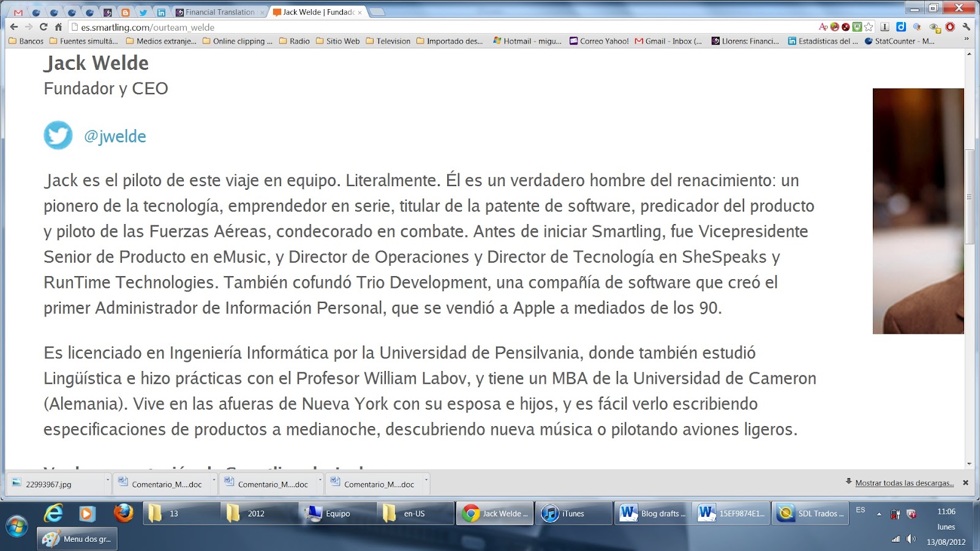Switch to Word document Blog drafts

click(x=653, y=513)
